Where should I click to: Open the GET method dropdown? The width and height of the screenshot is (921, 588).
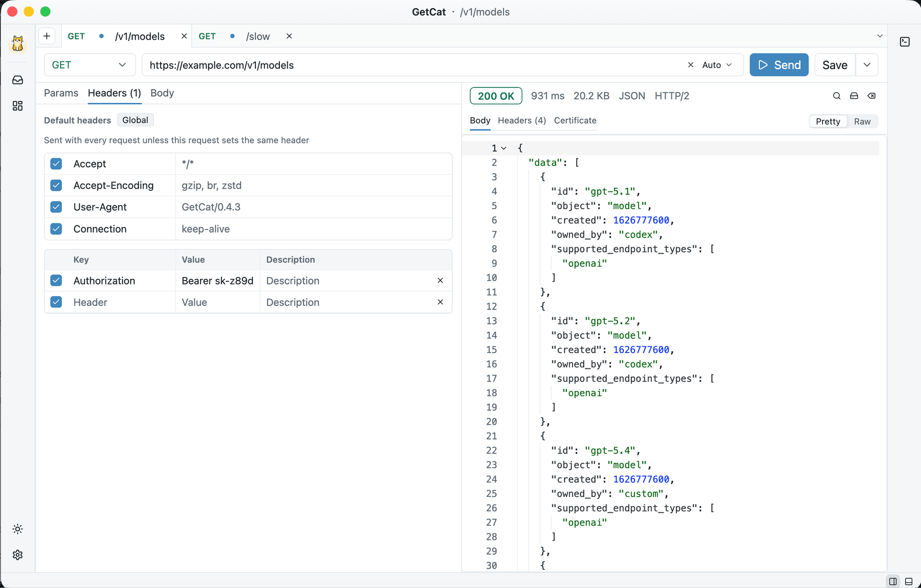(89, 65)
